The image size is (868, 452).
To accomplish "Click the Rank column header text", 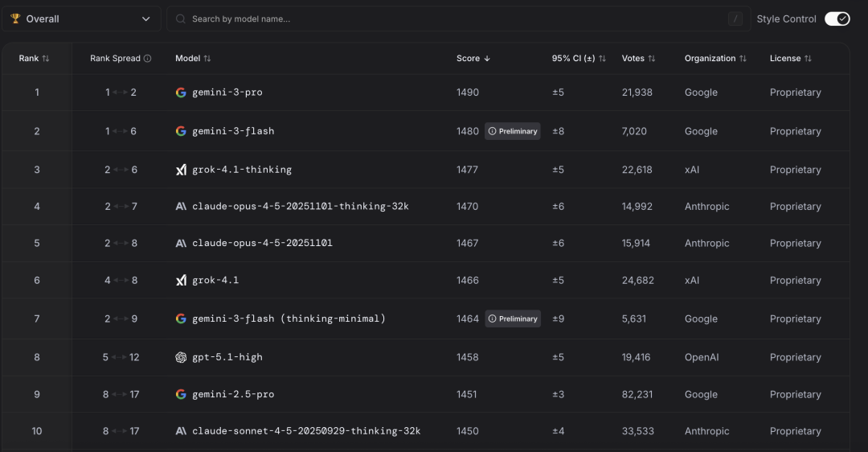I will pos(29,58).
